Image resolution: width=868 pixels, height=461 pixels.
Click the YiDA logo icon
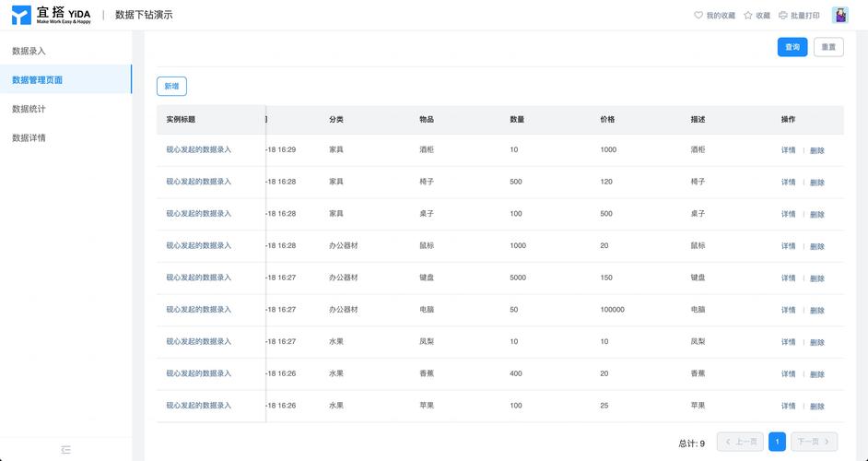(x=21, y=15)
